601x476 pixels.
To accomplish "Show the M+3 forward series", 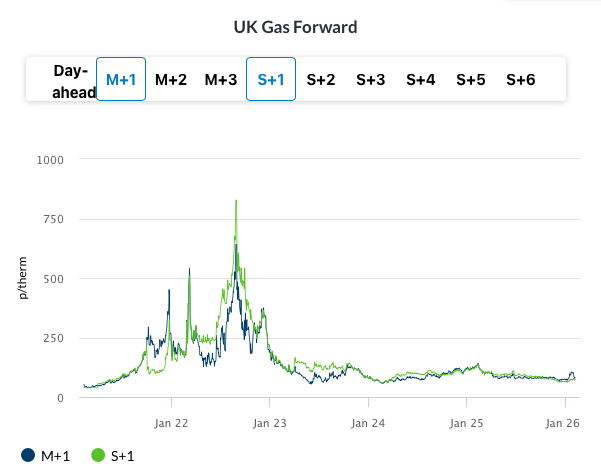I will 221,80.
